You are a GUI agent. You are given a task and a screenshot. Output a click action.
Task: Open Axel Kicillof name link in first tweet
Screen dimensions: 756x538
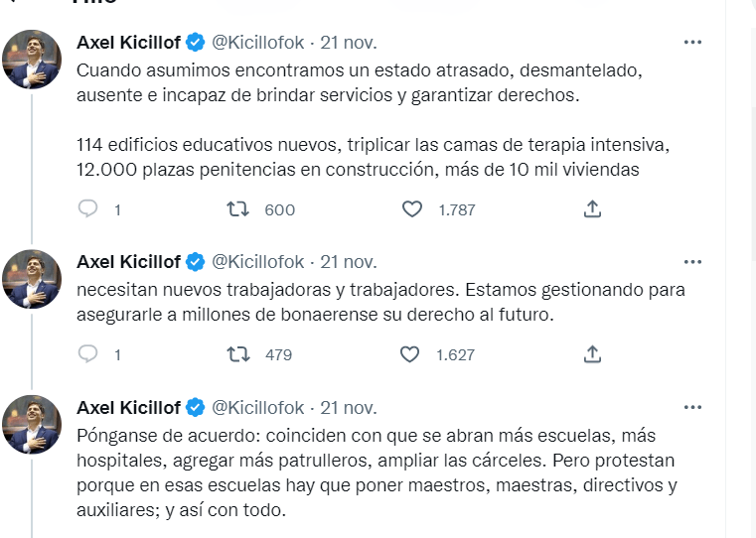[128, 43]
